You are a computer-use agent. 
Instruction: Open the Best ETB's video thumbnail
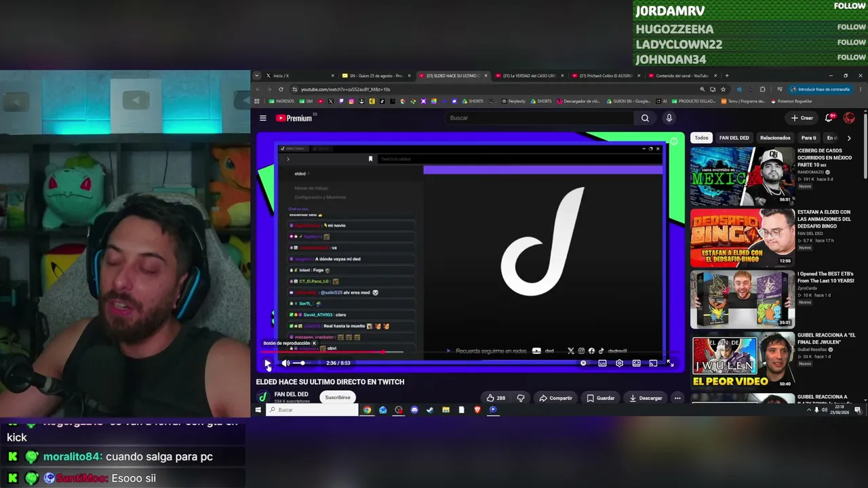tap(742, 300)
